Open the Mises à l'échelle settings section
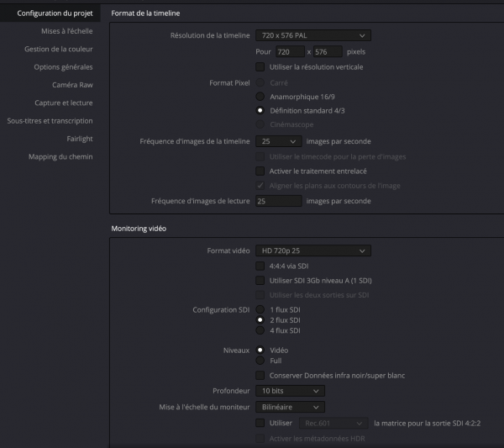This screenshot has height=448, width=504. (67, 30)
